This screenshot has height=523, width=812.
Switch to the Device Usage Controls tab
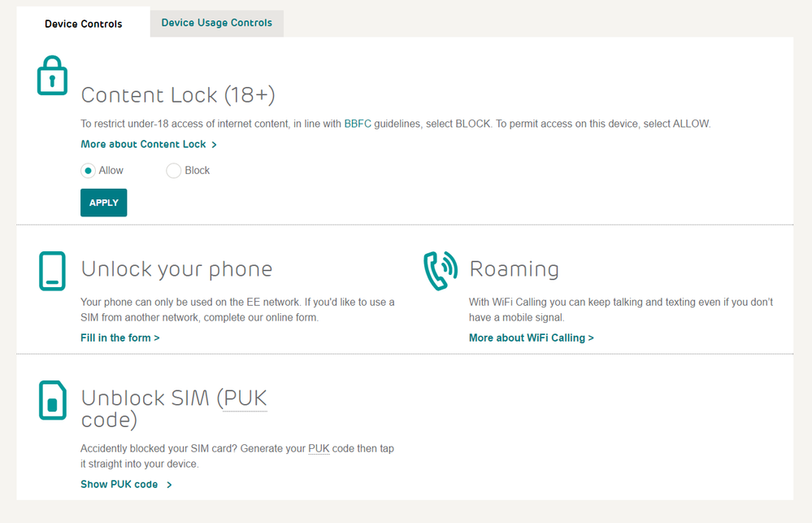click(216, 23)
